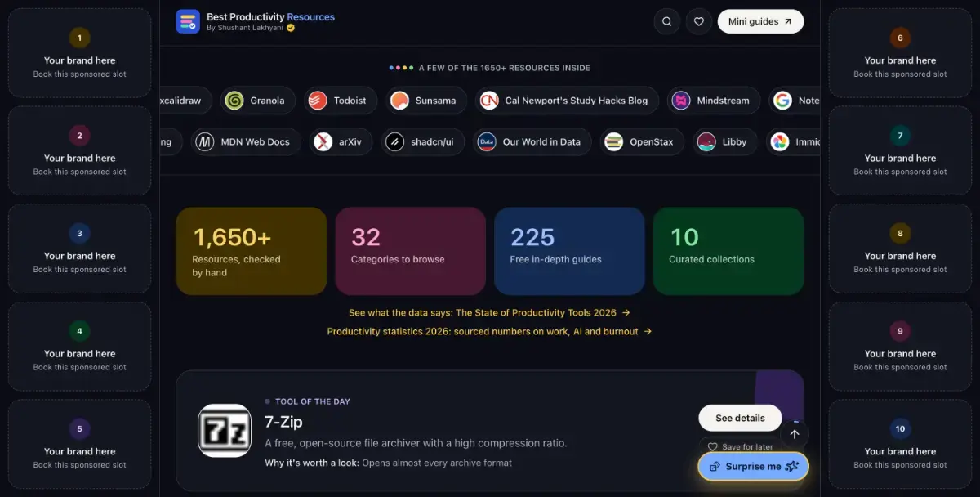This screenshot has width=980, height=497.
Task: Click the scroll-to-top arrow button
Action: click(795, 434)
